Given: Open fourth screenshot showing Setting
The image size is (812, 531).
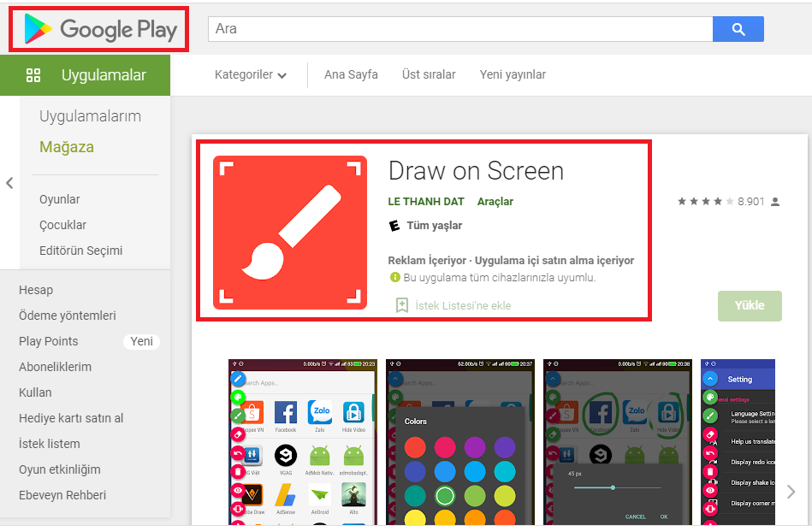Looking at the screenshot, I should pyautogui.click(x=738, y=443).
